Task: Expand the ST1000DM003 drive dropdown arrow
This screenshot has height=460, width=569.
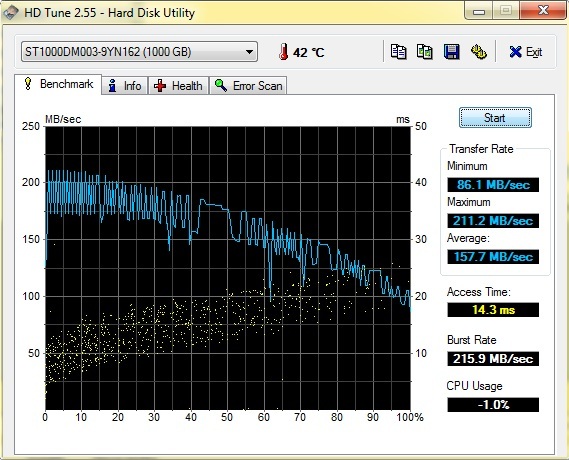Action: point(249,52)
